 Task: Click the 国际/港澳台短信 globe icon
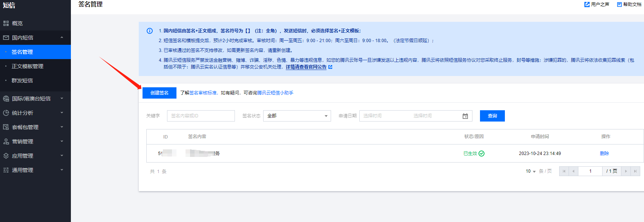coord(6,99)
